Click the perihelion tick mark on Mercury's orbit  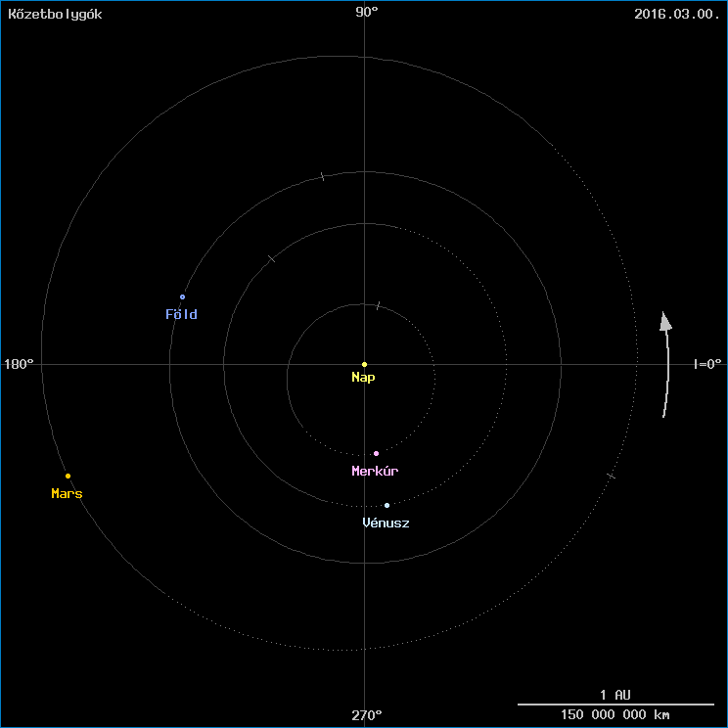click(x=379, y=305)
